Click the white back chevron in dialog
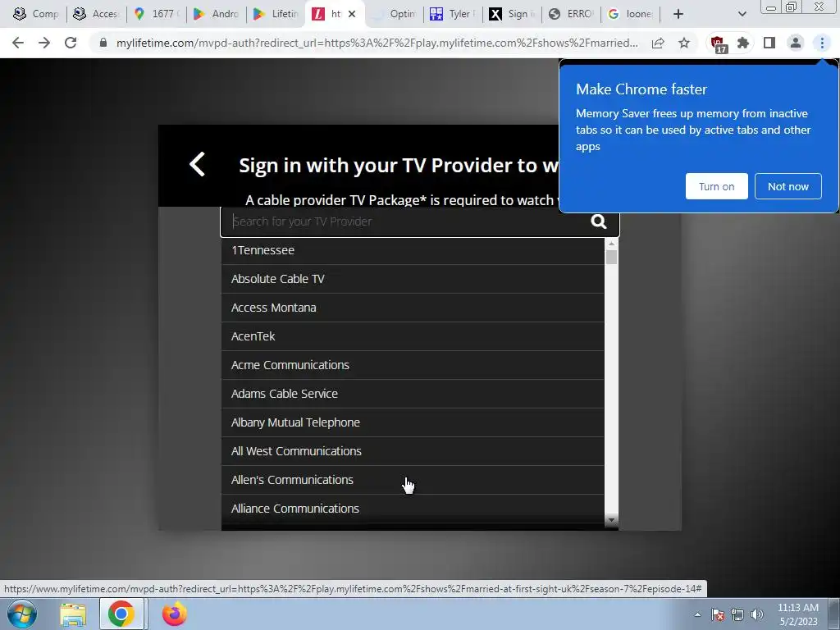This screenshot has height=630, width=840. (197, 164)
